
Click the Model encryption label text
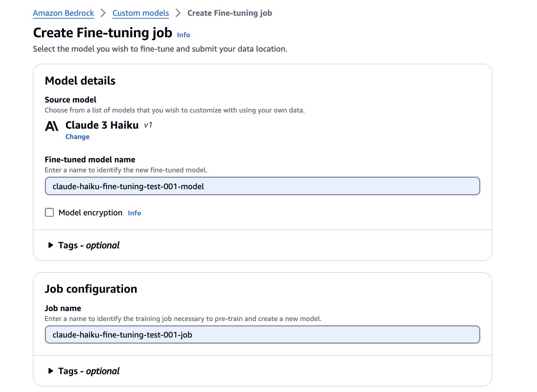coord(90,213)
